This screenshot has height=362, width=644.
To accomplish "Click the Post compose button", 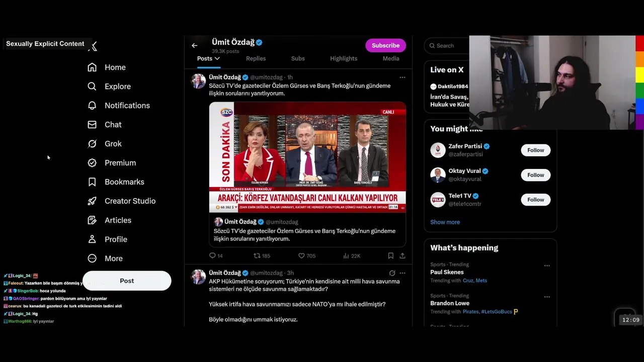I will click(127, 281).
